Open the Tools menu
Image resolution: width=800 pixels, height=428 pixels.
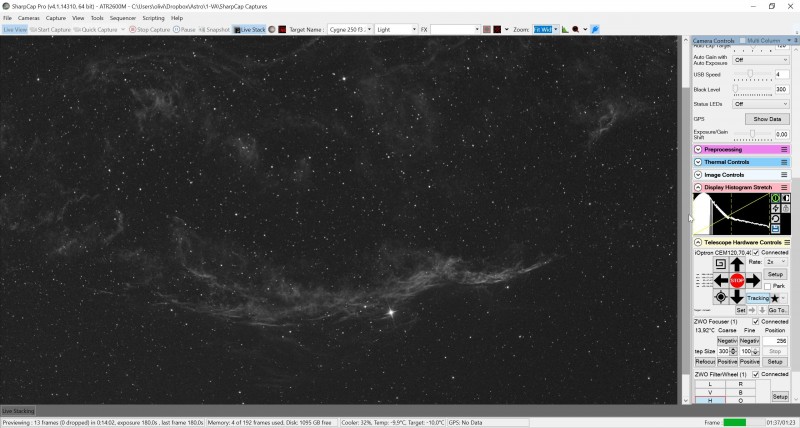[97, 18]
